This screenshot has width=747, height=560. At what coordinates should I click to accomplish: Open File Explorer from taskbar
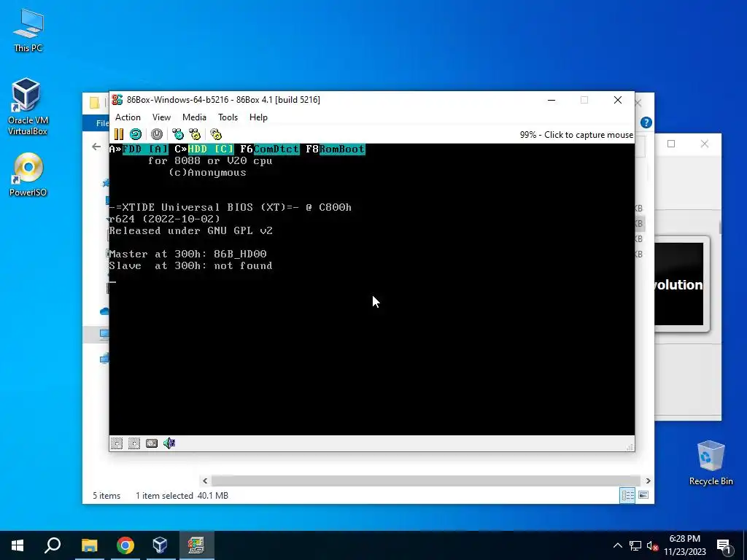click(x=89, y=545)
